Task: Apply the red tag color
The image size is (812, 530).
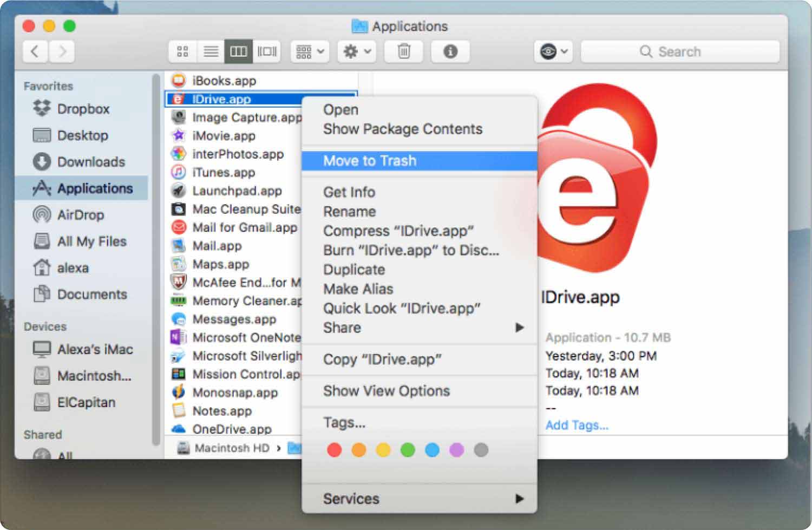Action: click(x=335, y=450)
